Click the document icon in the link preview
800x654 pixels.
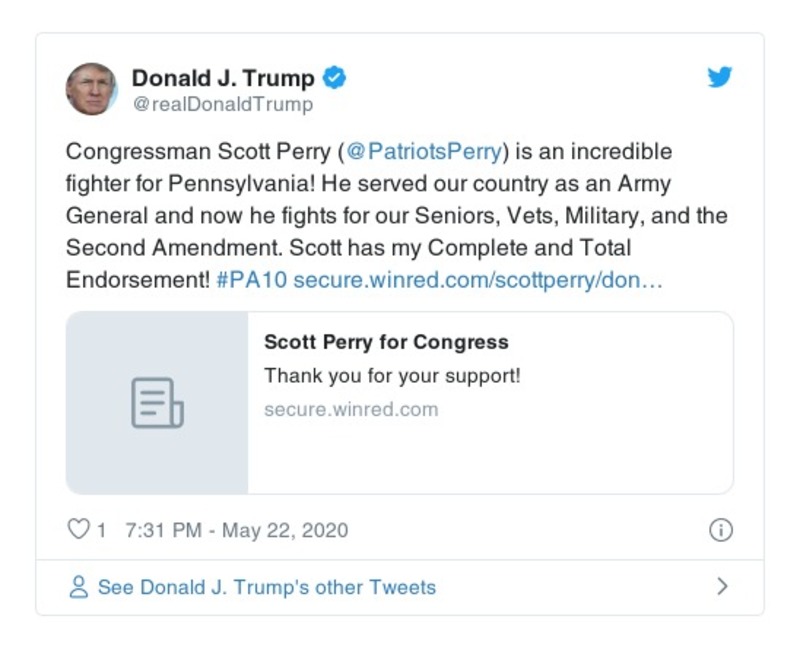[158, 402]
